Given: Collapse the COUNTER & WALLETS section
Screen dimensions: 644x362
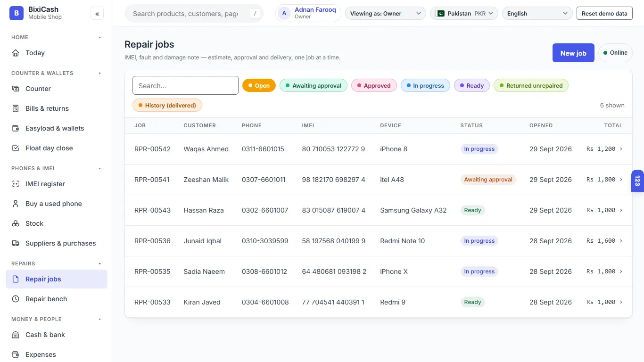Looking at the screenshot, I should tap(99, 73).
